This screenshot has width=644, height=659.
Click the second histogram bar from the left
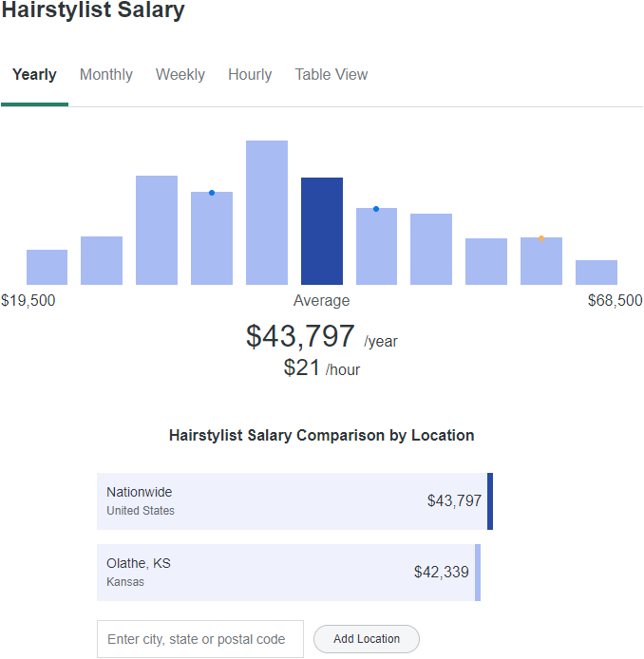(x=102, y=260)
